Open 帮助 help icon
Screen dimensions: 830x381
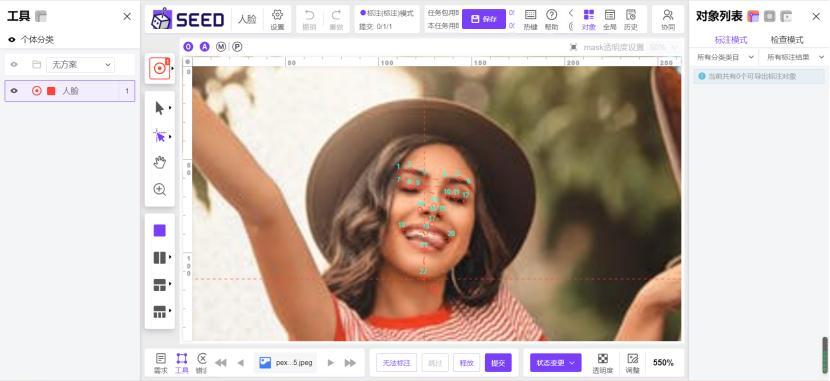pos(552,20)
